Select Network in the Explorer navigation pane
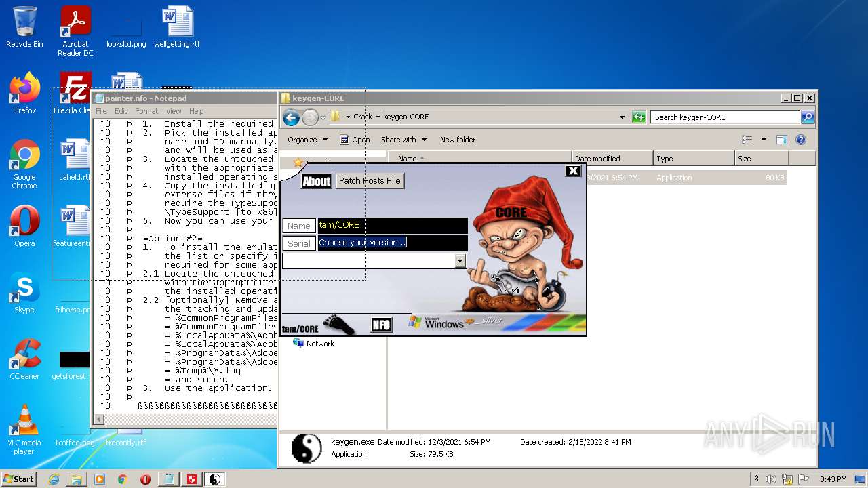The width and height of the screenshot is (868, 488). pos(313,344)
